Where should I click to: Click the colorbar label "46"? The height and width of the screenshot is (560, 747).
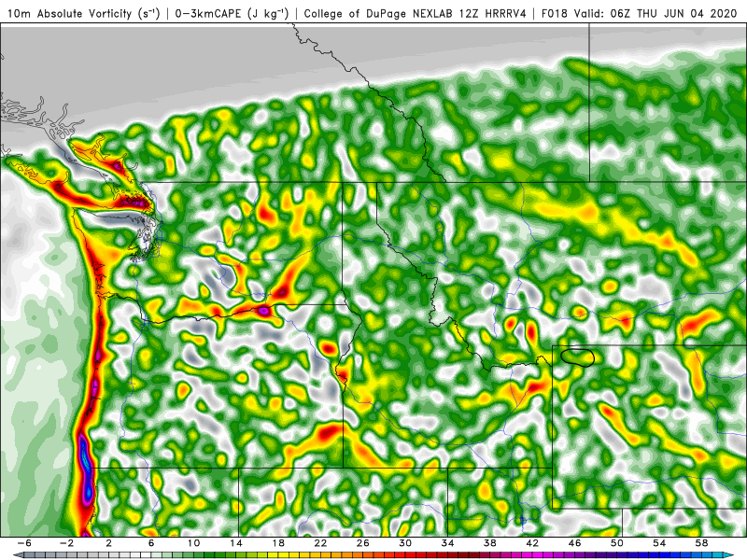(575, 543)
